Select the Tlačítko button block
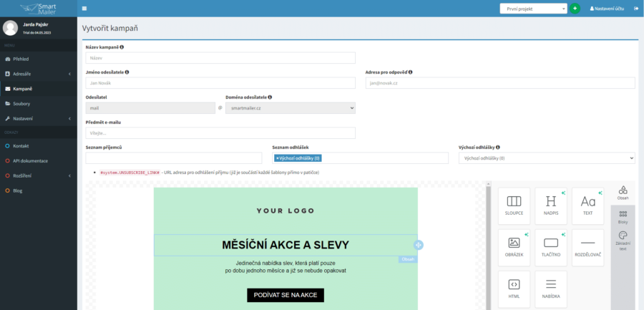 click(x=551, y=248)
